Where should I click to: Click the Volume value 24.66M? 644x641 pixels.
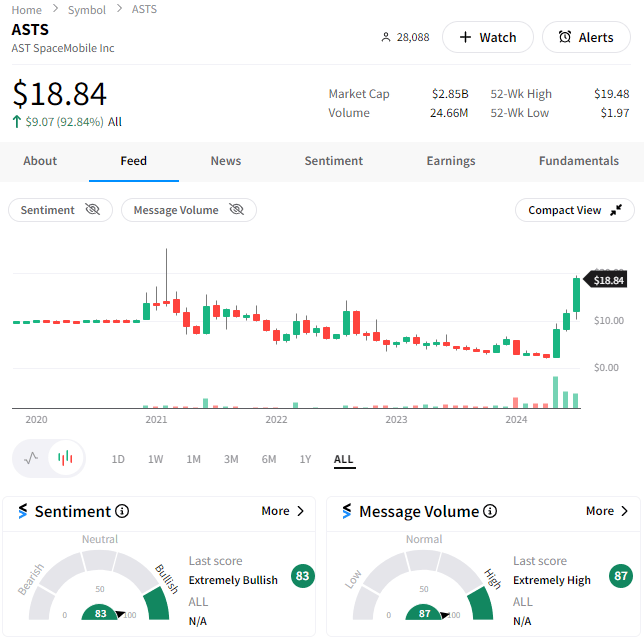449,113
